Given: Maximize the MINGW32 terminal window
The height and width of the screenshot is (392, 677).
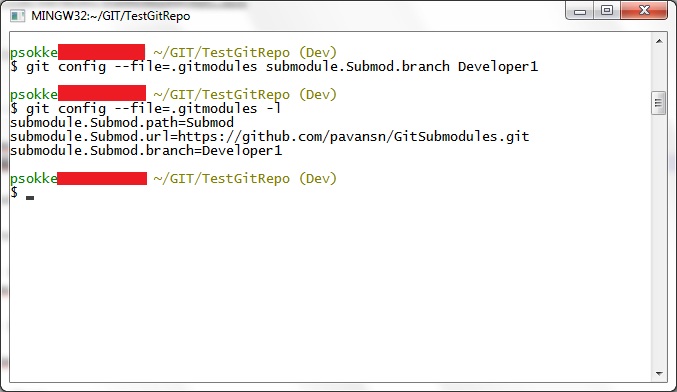Looking at the screenshot, I should pyautogui.click(x=607, y=11).
